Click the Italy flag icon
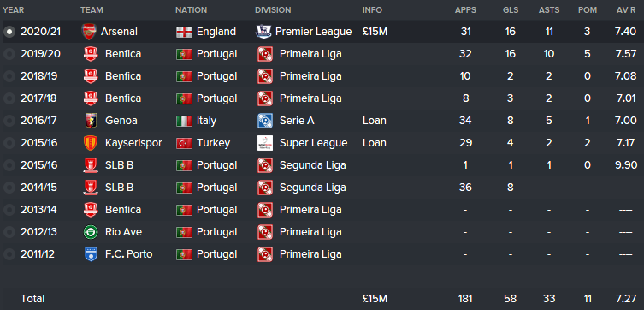Image resolution: width=644 pixels, height=310 pixels. click(x=185, y=121)
